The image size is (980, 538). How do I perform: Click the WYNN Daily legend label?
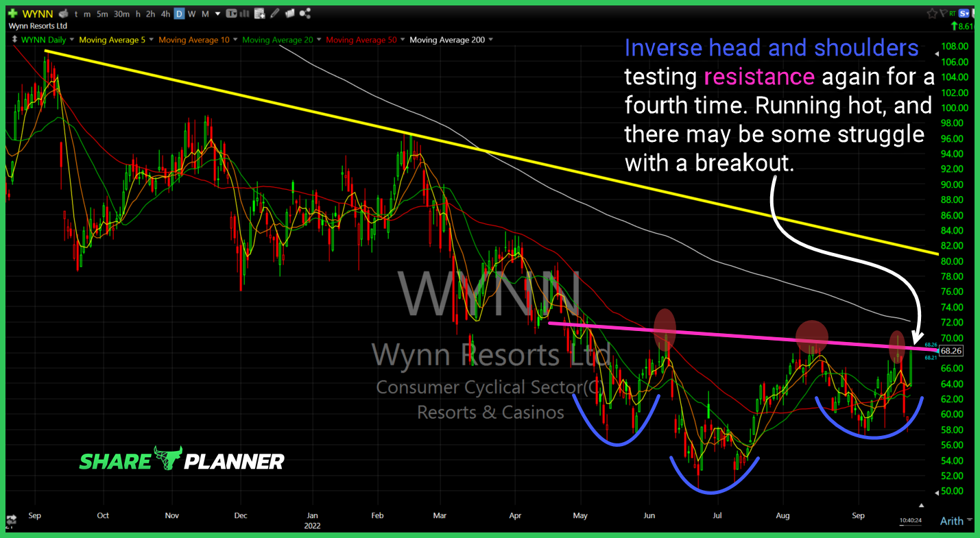point(43,40)
